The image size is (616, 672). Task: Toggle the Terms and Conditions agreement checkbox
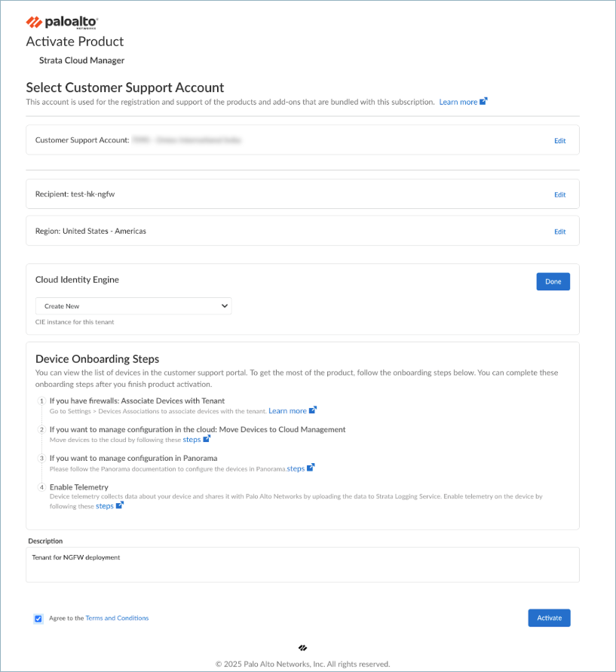(x=38, y=618)
